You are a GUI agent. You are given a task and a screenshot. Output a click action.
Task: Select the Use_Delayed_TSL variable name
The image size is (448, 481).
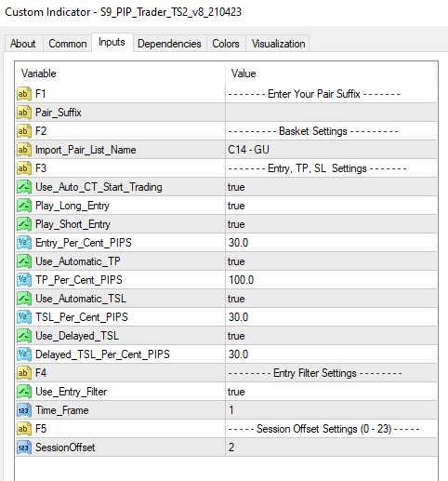(77, 336)
